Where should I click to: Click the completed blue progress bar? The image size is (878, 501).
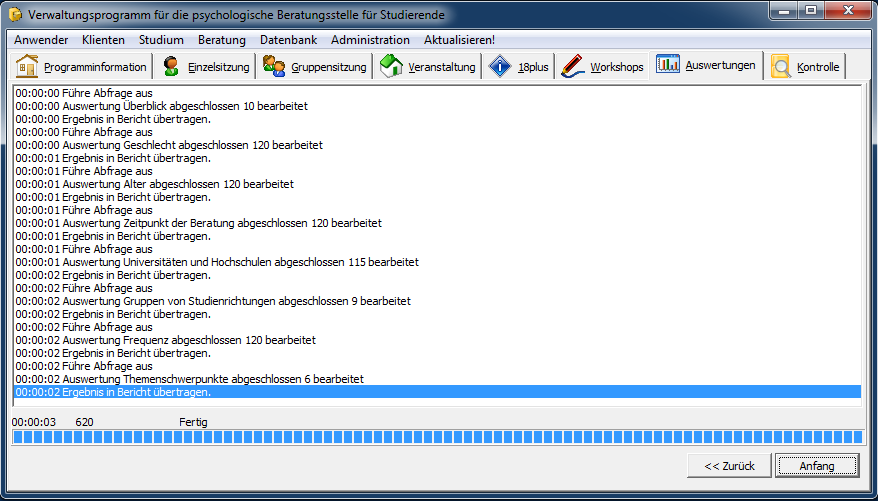point(437,437)
